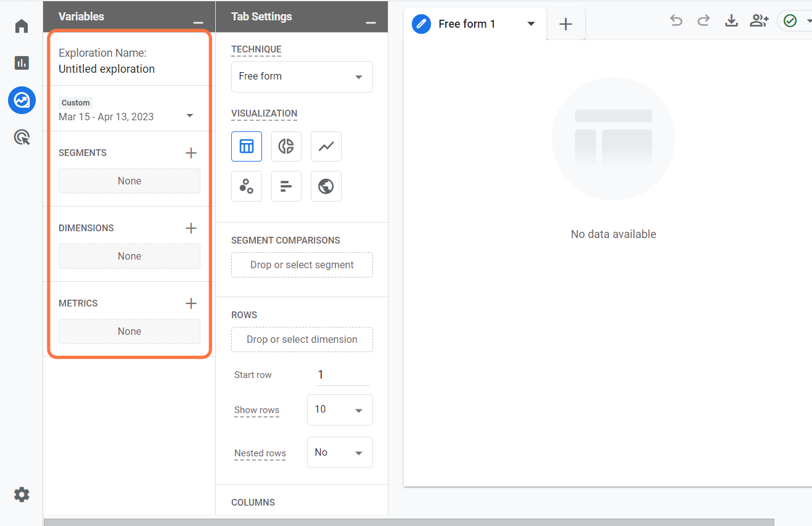Download the exploration data

(x=731, y=21)
